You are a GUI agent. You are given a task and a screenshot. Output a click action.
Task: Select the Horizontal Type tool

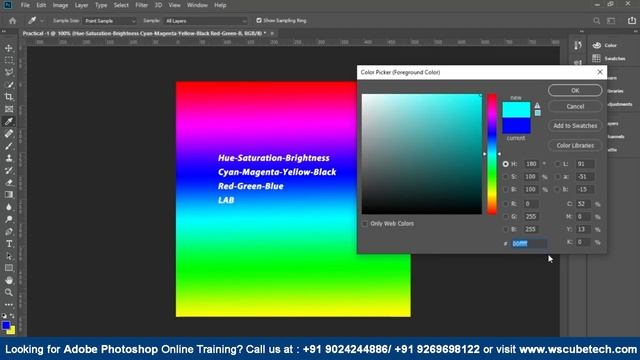(x=9, y=244)
